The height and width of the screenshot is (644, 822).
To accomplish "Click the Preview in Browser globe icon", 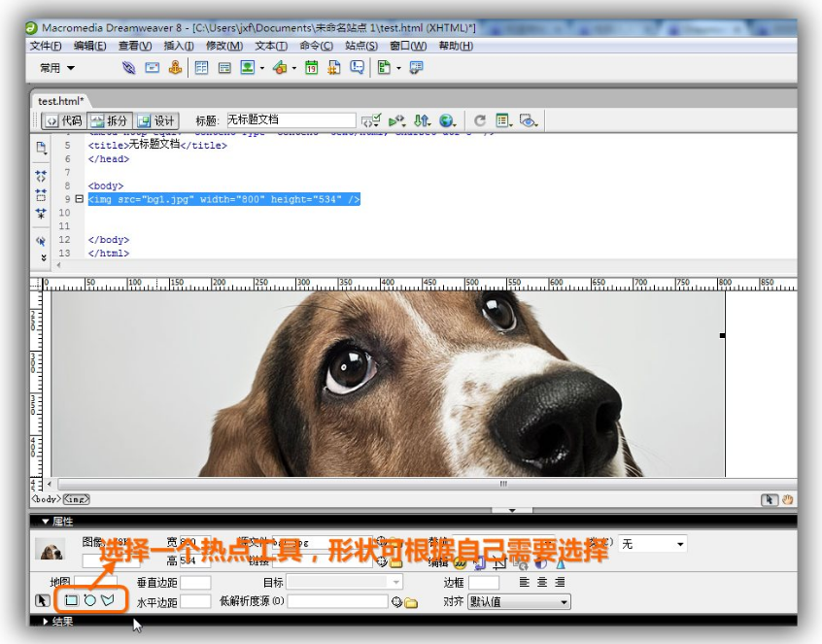I will tap(447, 121).
